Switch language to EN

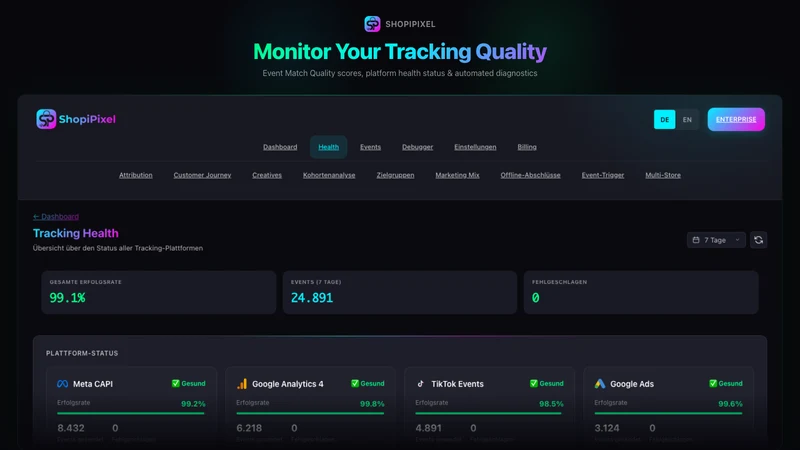687,119
